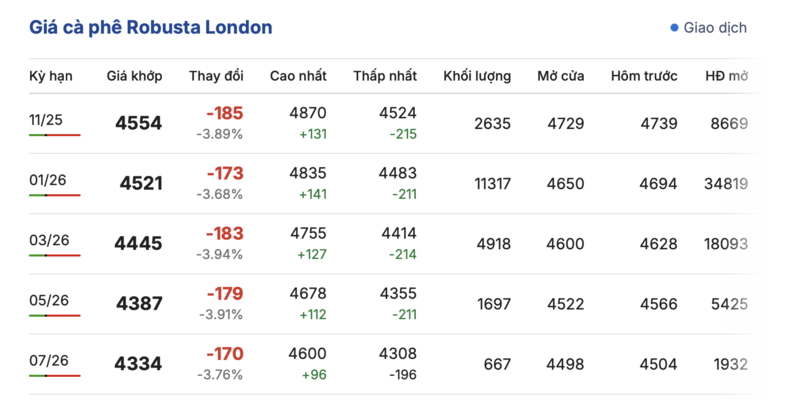Click the -173 change value for 01/26
The height and width of the screenshot is (412, 800).
point(225,173)
